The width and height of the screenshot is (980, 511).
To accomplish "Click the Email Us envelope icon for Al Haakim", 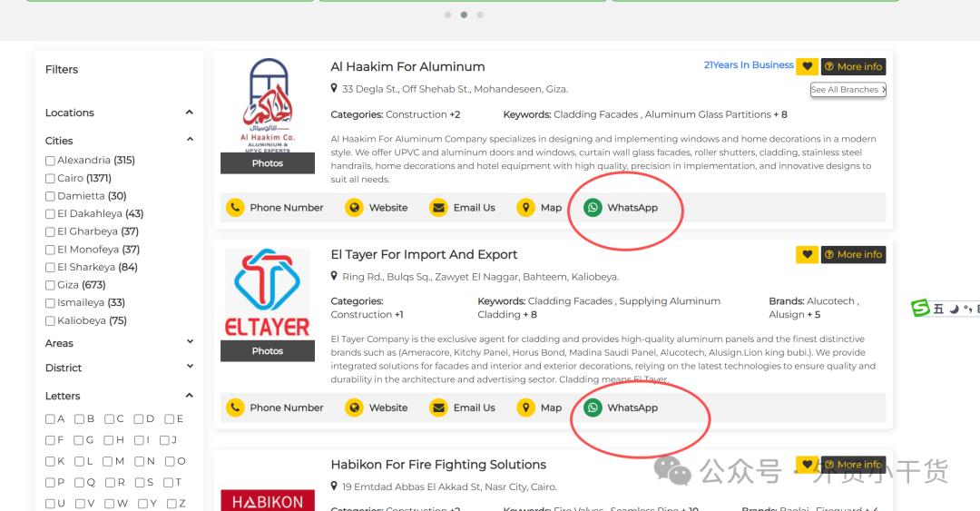I will 439,208.
